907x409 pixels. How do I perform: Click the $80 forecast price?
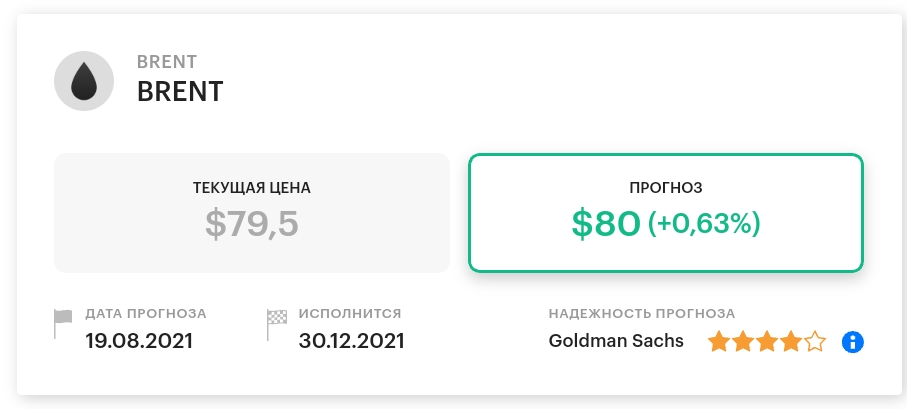tap(606, 224)
